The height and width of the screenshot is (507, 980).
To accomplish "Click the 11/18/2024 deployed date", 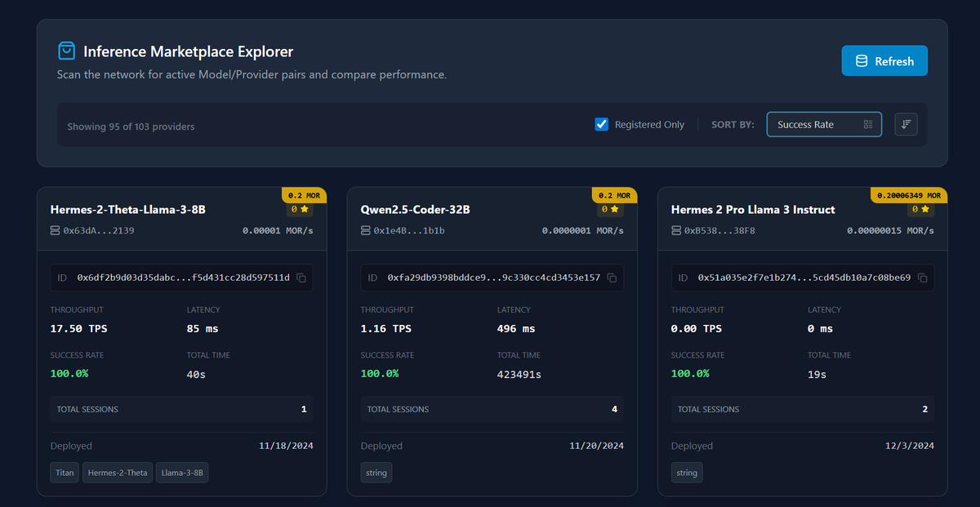I will [286, 446].
